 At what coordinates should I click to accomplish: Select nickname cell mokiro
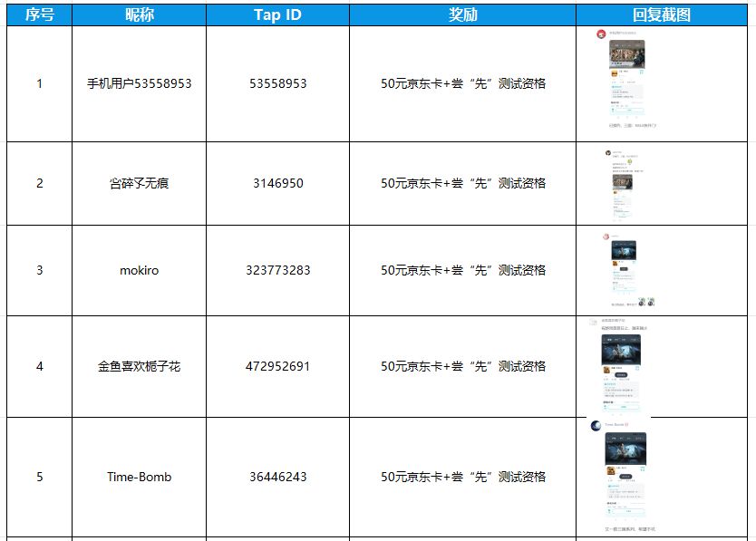coord(139,270)
